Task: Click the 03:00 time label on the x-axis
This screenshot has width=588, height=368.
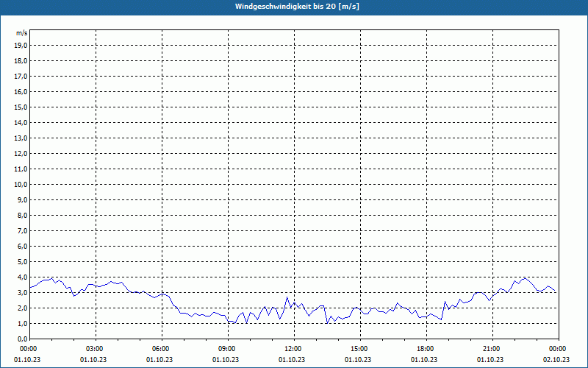Action: [x=95, y=349]
